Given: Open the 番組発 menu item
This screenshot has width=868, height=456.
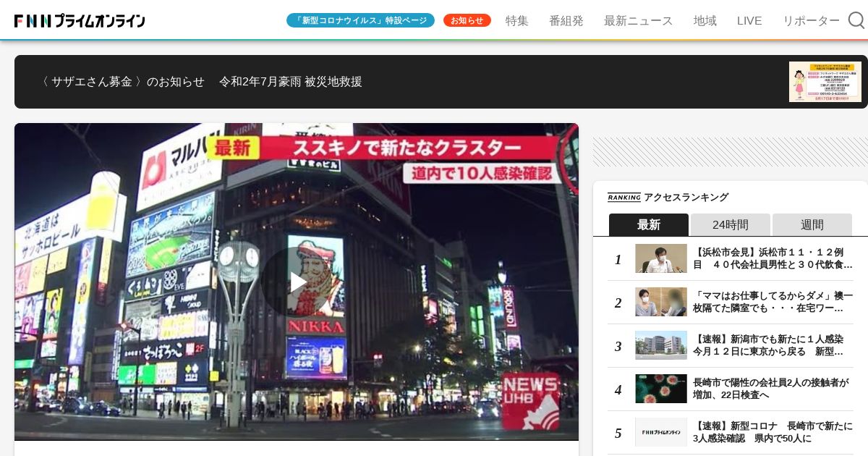Looking at the screenshot, I should pos(566,20).
